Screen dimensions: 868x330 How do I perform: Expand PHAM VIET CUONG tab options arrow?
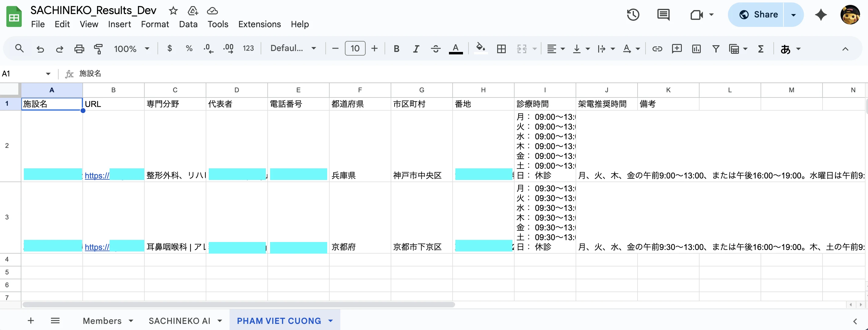[331, 321]
